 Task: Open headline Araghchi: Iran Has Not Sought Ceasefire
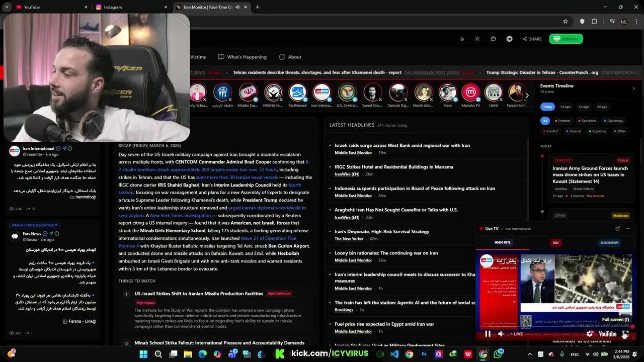tap(396, 210)
